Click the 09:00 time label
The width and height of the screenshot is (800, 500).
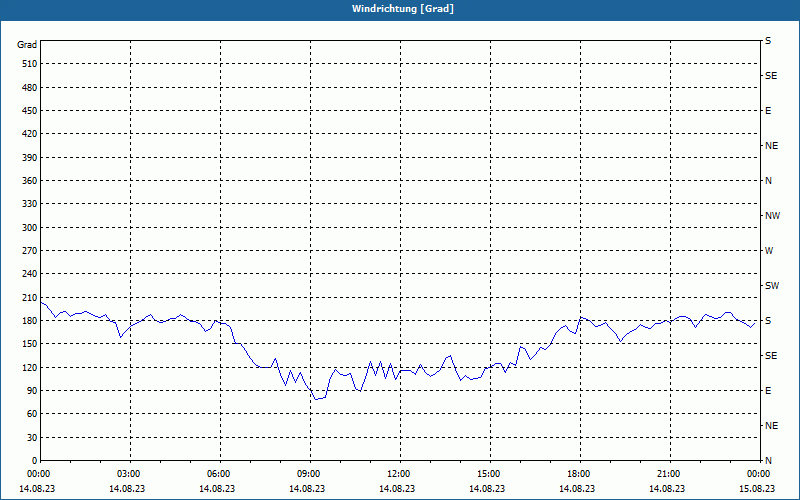coord(307,474)
